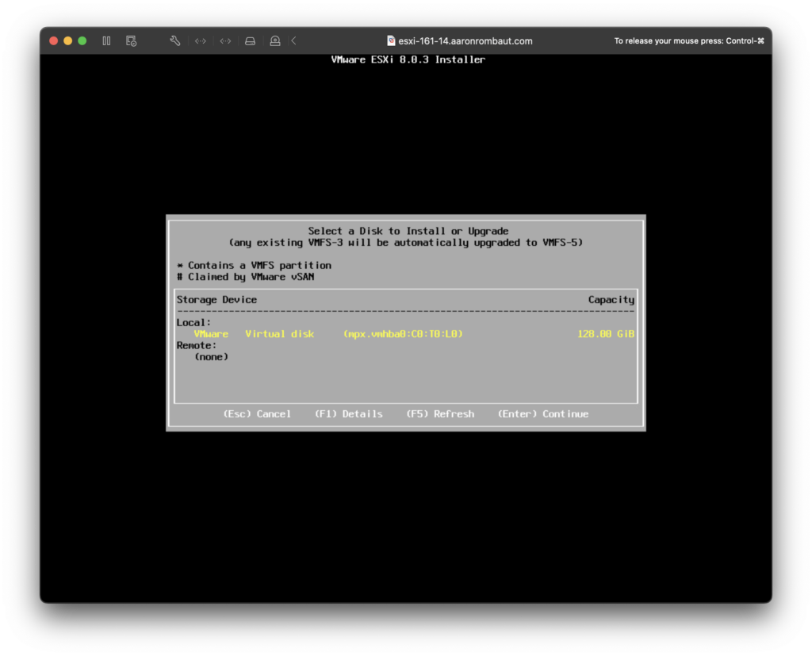Click the VM document icon in title
The width and height of the screenshot is (812, 656).
tap(391, 40)
